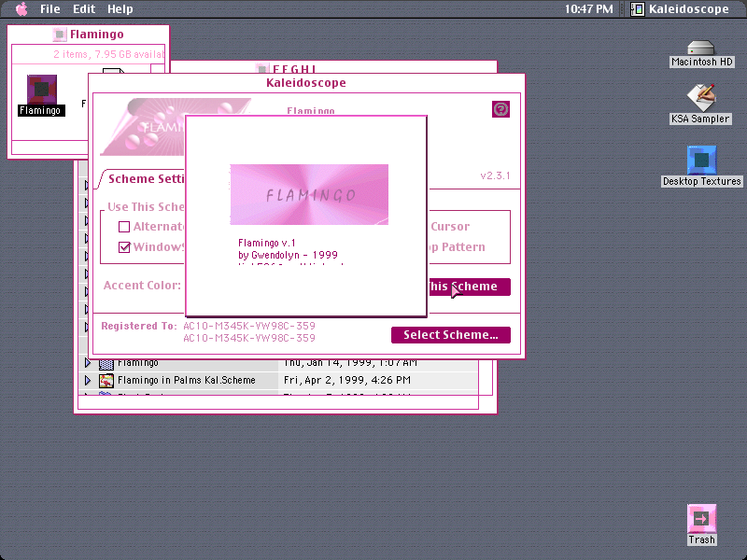Click 'by Gwendolyn - 1999' credit text
The width and height of the screenshot is (747, 560).
[x=288, y=255]
